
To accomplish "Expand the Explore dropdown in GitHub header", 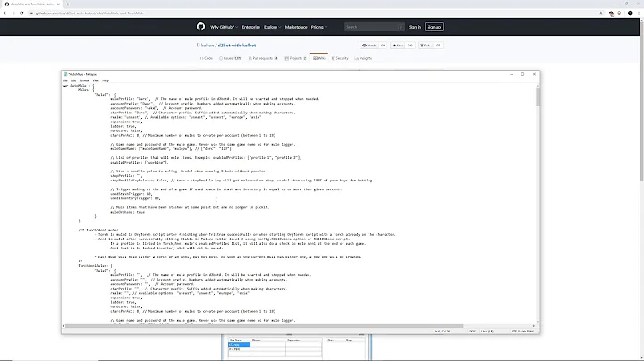I will tap(272, 27).
